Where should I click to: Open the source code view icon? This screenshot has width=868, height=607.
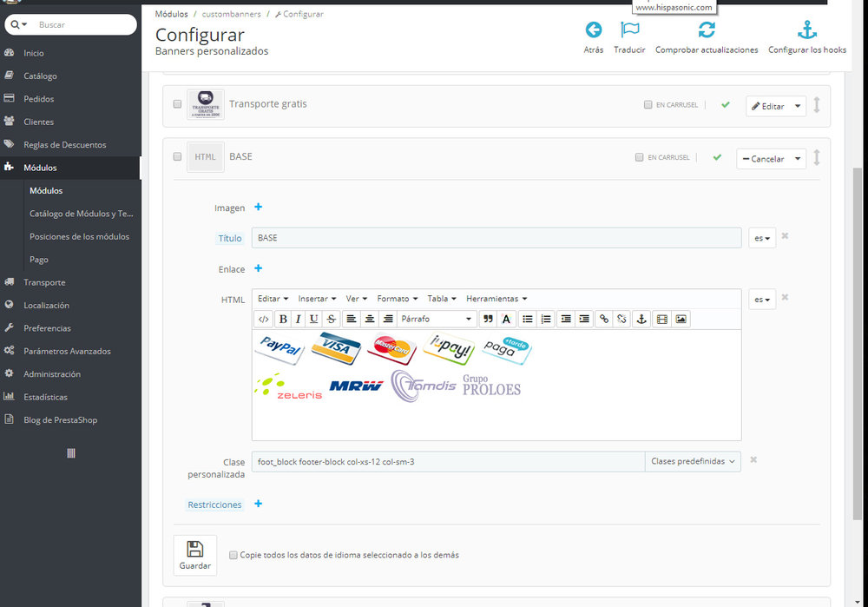(x=264, y=319)
